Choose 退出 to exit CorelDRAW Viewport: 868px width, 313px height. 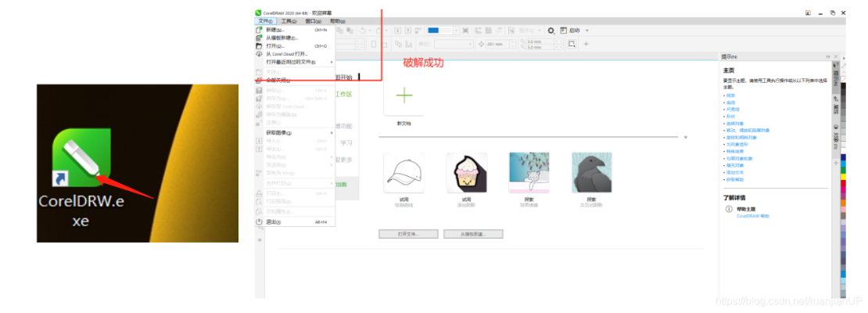coord(295,221)
